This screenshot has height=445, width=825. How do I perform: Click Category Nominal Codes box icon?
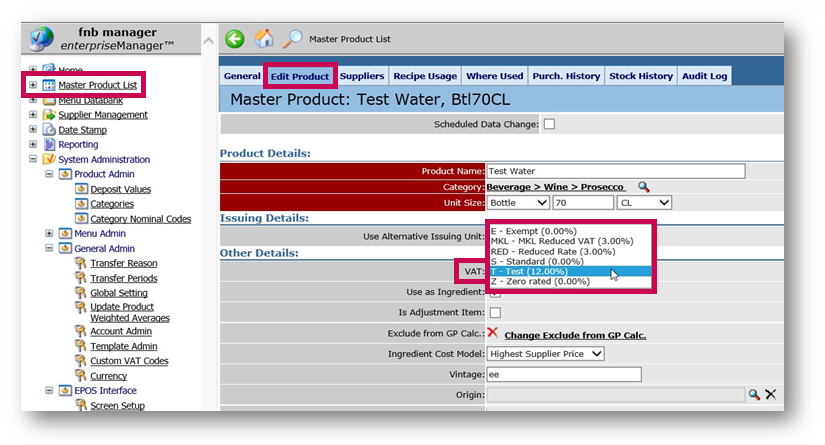tap(81, 218)
